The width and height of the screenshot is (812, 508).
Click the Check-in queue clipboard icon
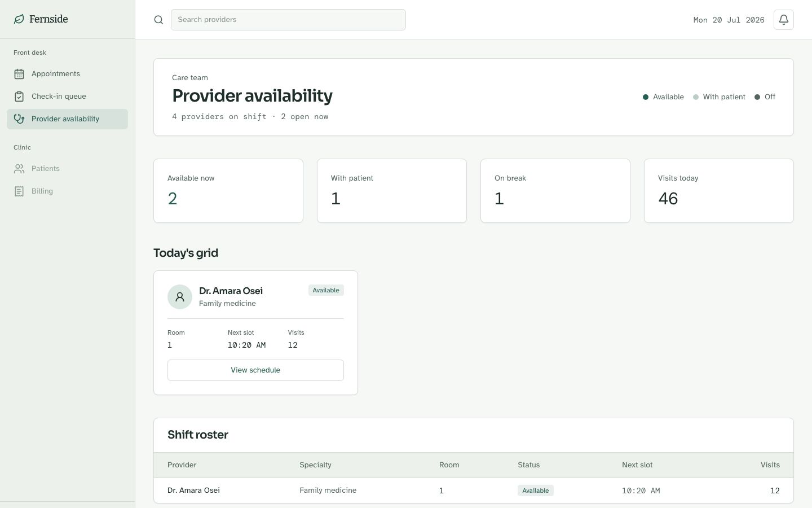(x=19, y=97)
